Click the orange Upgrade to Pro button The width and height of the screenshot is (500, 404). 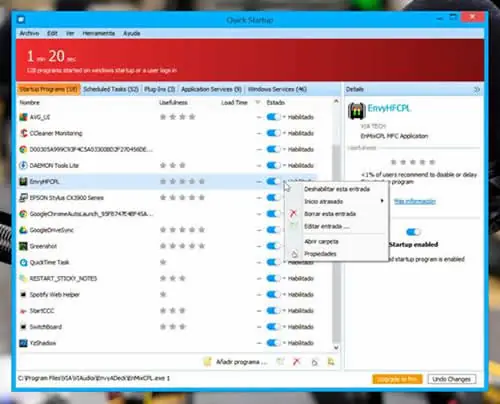[397, 379]
